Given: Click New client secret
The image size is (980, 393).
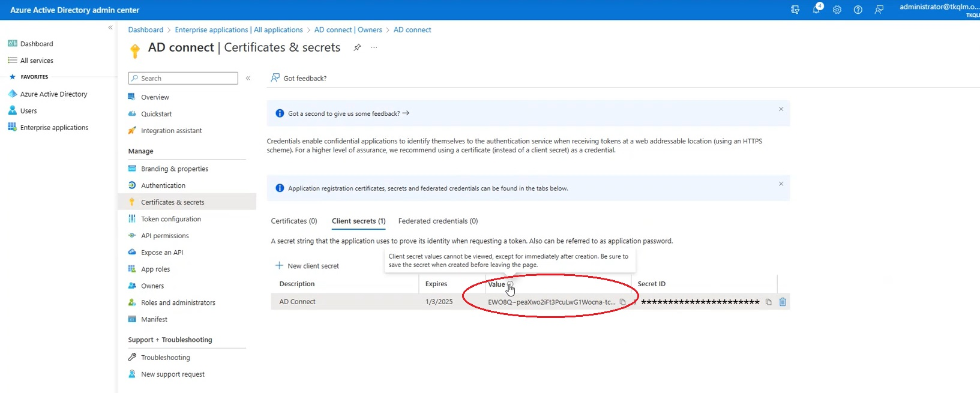Looking at the screenshot, I should tap(307, 266).
